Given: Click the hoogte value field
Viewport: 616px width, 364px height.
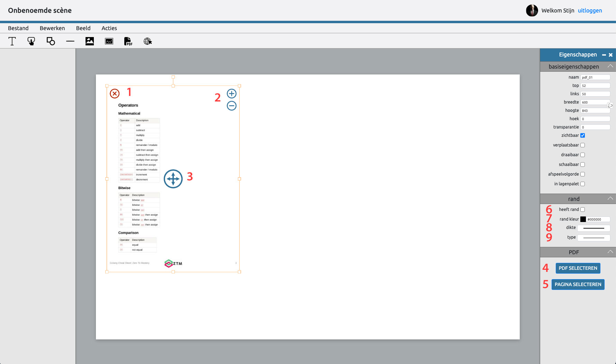Looking at the screenshot, I should (595, 110).
